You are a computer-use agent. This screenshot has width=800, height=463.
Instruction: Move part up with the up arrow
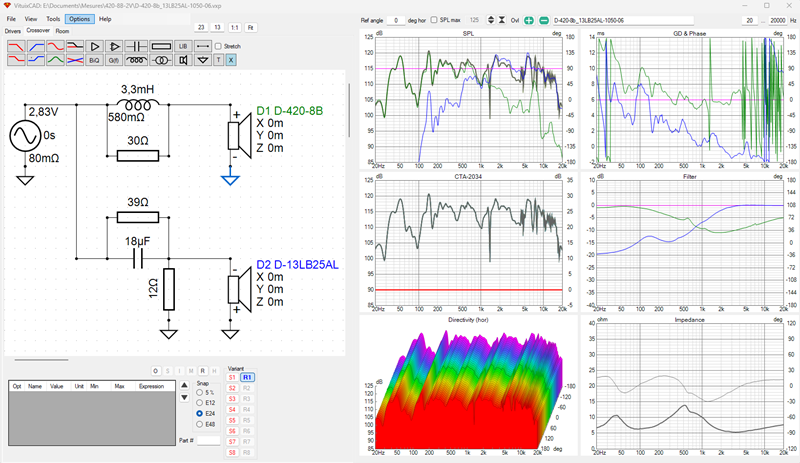[185, 385]
